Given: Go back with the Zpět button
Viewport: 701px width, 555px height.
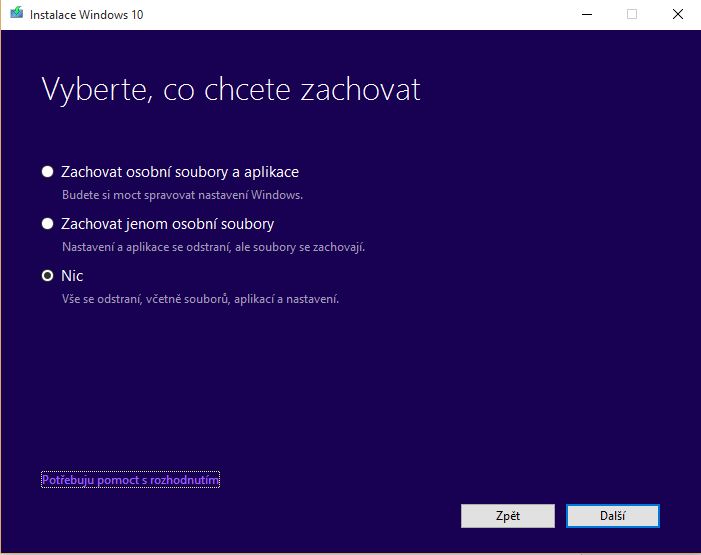Looking at the screenshot, I should pyautogui.click(x=508, y=516).
